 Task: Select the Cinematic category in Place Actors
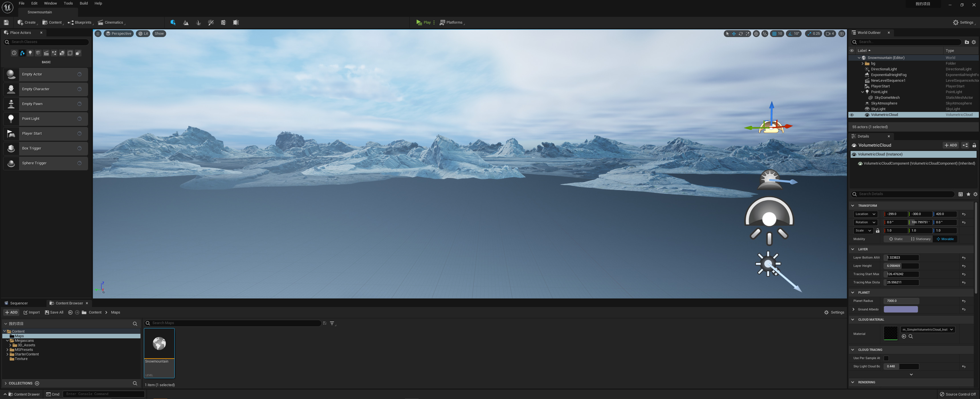[x=46, y=53]
